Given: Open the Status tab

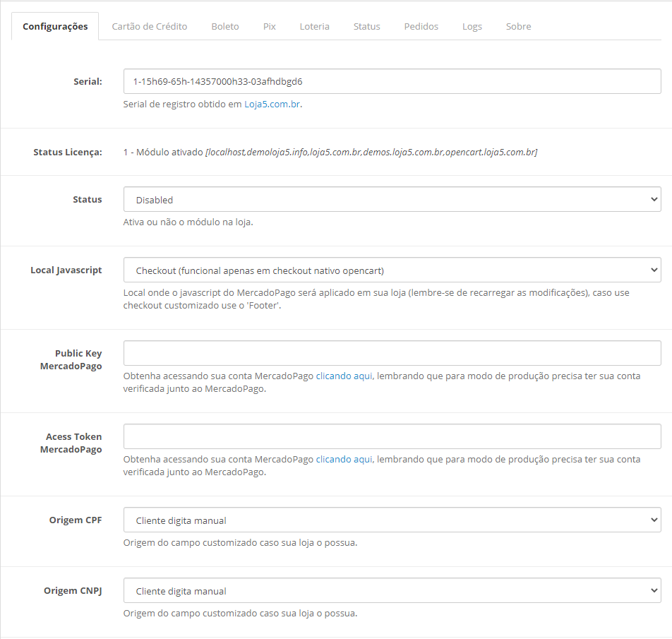Looking at the screenshot, I should click(x=366, y=27).
